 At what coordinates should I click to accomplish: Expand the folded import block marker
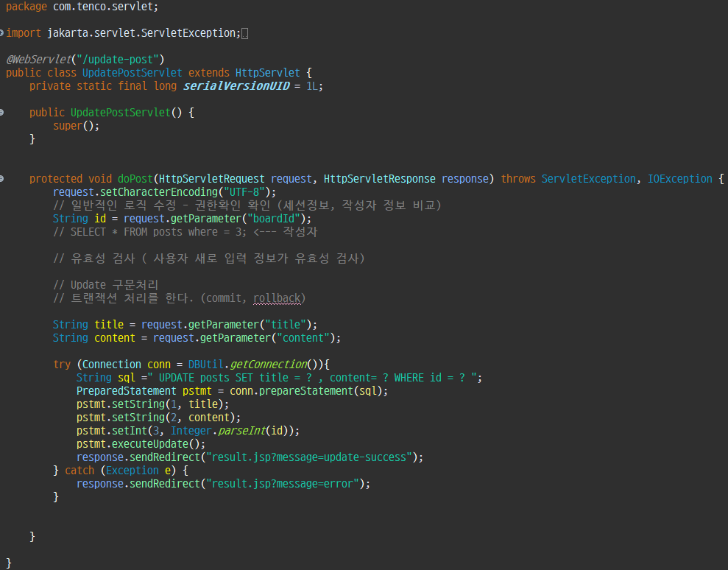[1, 33]
